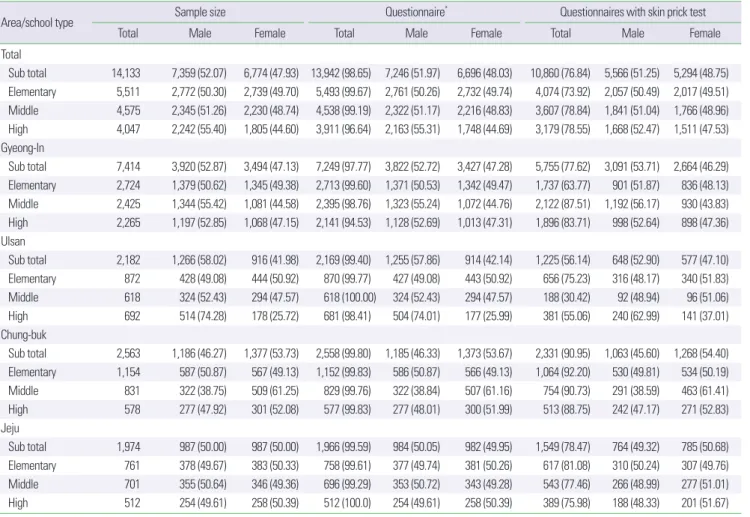Click the cell showing '2,182'
Viewport: 750px width, 517px height.
click(128, 260)
